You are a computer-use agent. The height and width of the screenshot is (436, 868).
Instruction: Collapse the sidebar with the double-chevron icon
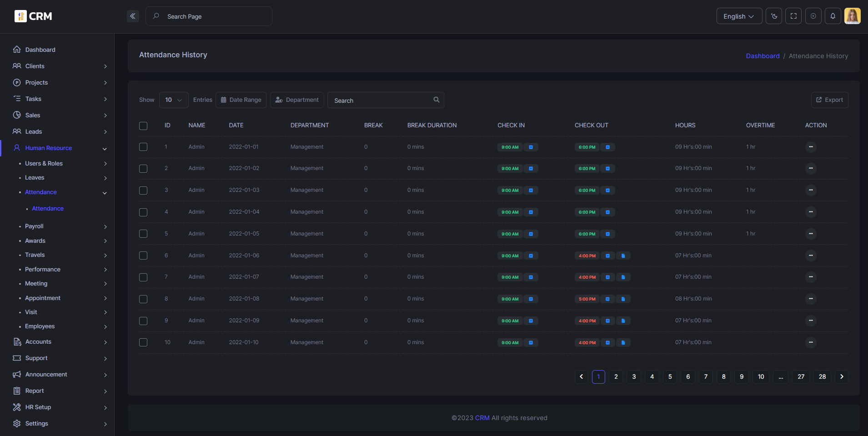[133, 16]
